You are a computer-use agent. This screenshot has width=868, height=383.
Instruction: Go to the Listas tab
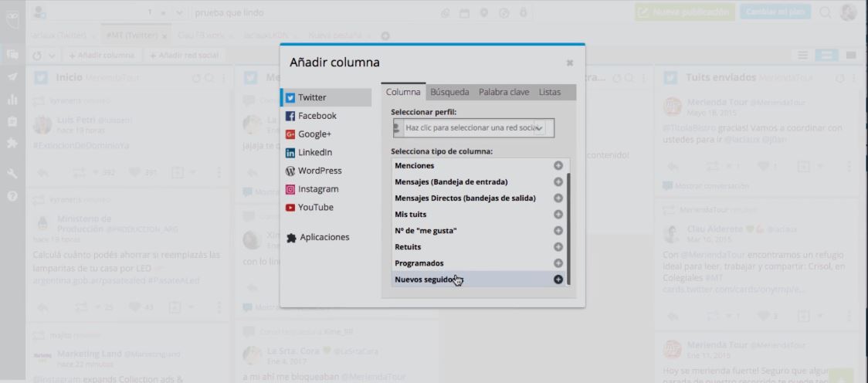[550, 92]
